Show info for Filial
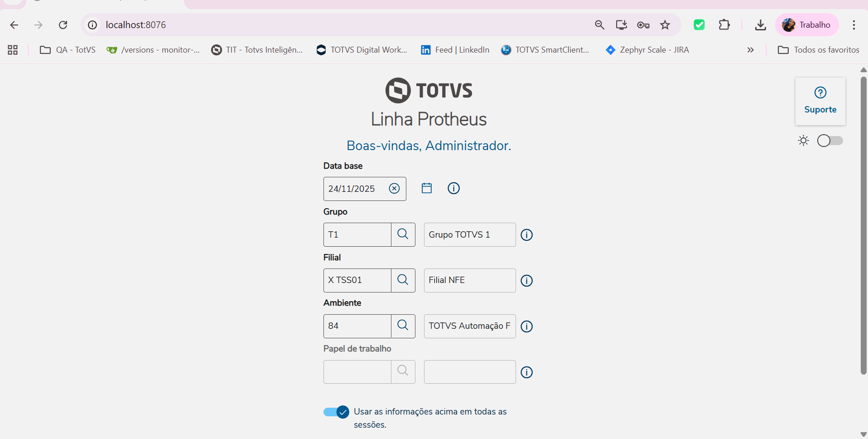868x439 pixels. point(526,281)
